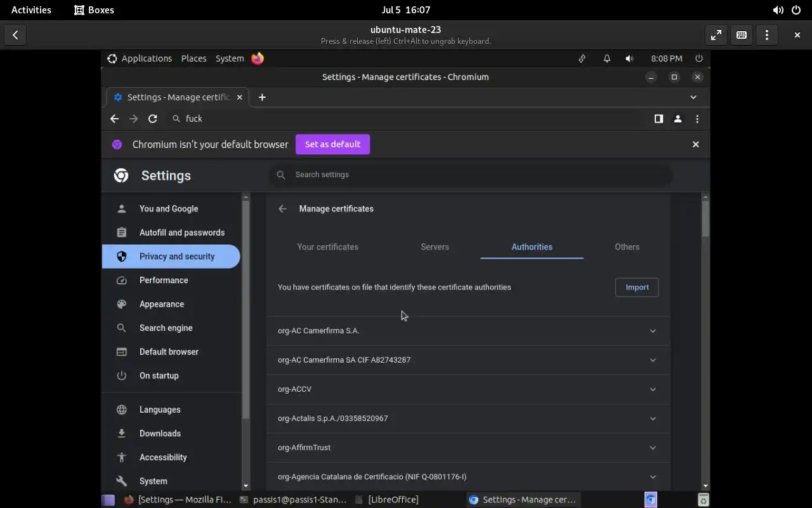Open the tab search dropdown arrow
This screenshot has width=812, height=508.
[693, 97]
